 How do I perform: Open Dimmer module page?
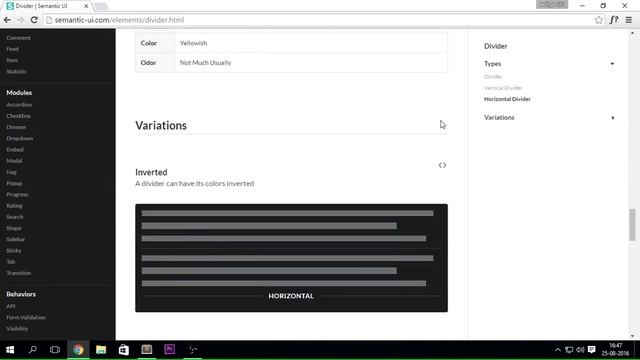16,127
